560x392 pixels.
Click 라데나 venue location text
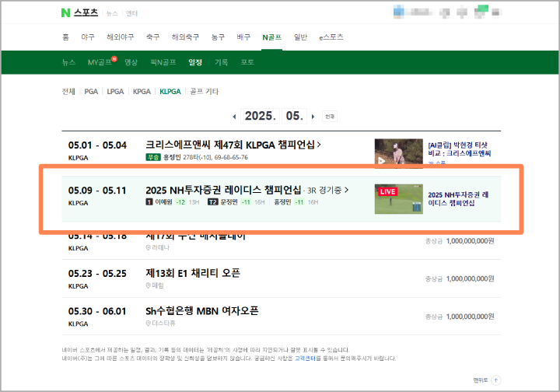[161, 248]
